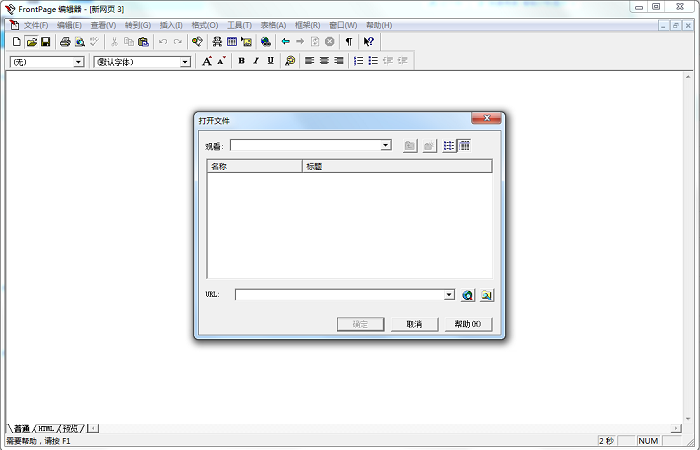Open the 文件(F) menu
The image size is (700, 450).
point(36,24)
